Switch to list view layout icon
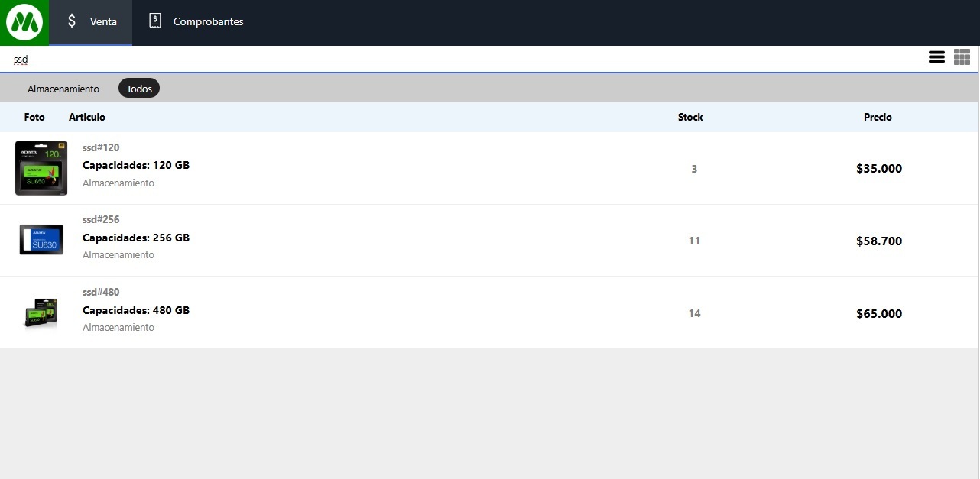 coord(936,57)
